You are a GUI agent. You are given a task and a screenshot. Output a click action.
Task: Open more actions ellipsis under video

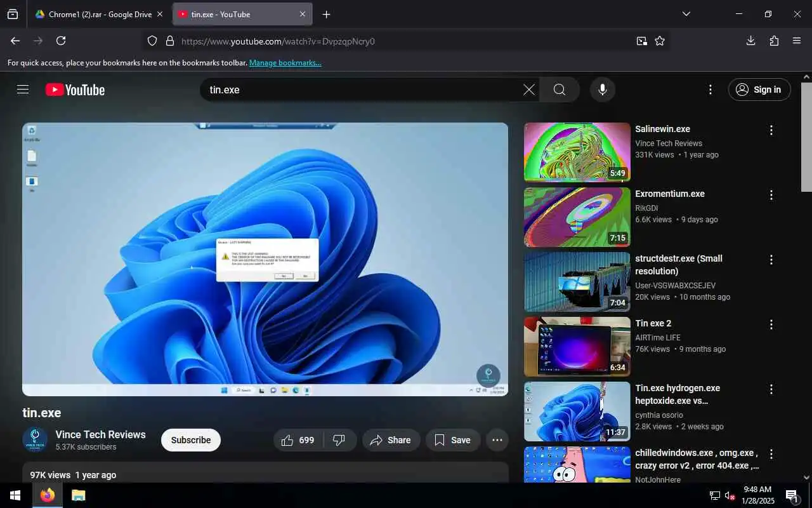(x=497, y=440)
